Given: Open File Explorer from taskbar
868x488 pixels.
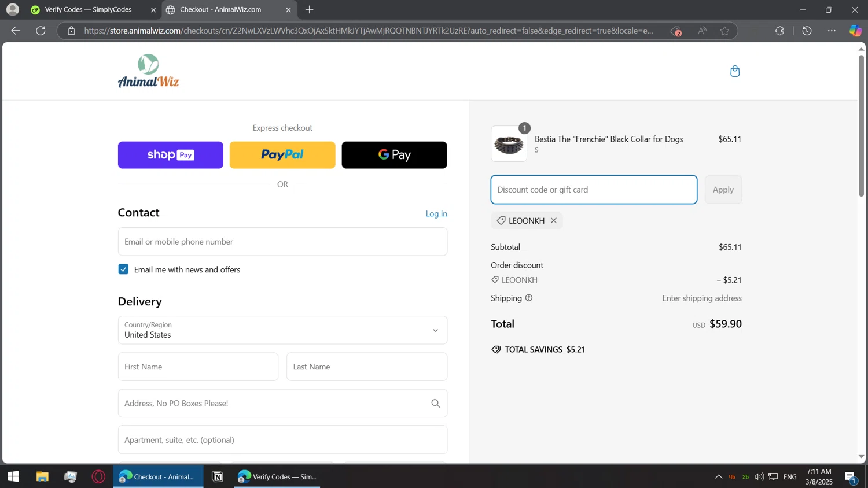Looking at the screenshot, I should pos(42,476).
